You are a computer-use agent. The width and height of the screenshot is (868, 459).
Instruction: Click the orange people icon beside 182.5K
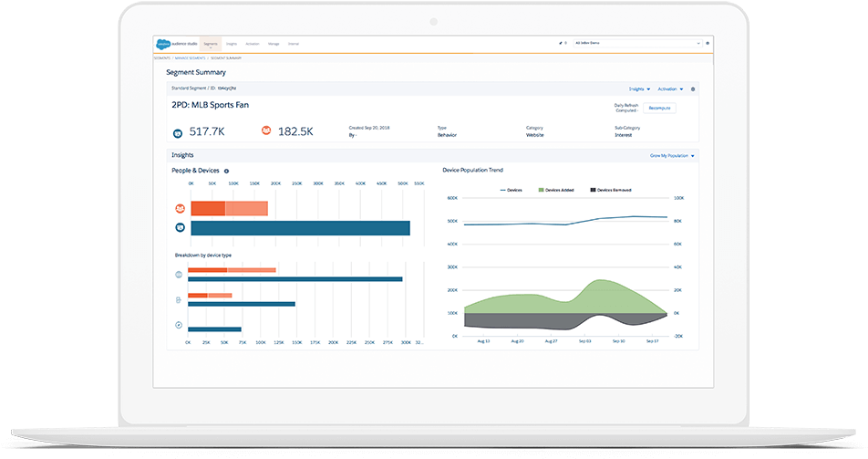pyautogui.click(x=266, y=131)
